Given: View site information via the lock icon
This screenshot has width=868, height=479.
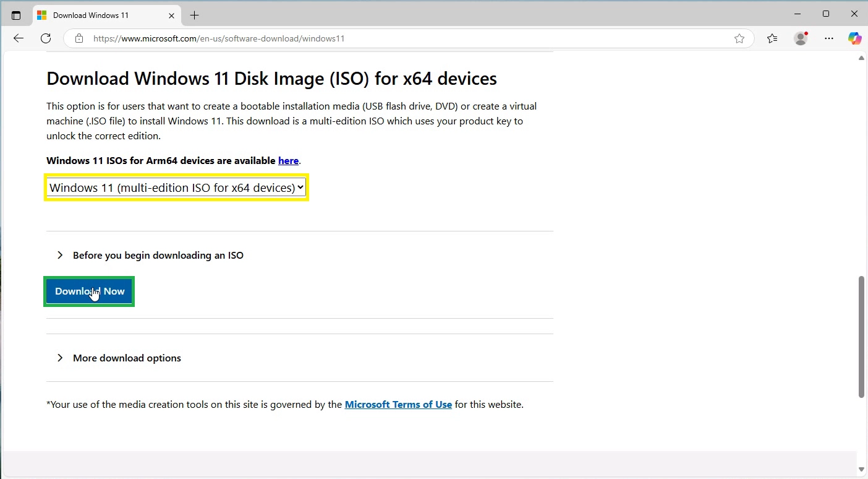Looking at the screenshot, I should click(79, 38).
